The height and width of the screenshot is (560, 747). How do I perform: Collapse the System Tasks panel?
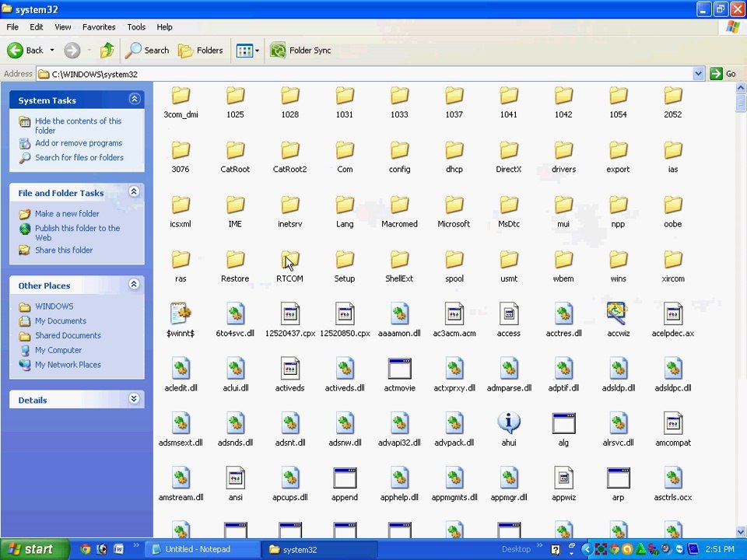pyautogui.click(x=135, y=99)
